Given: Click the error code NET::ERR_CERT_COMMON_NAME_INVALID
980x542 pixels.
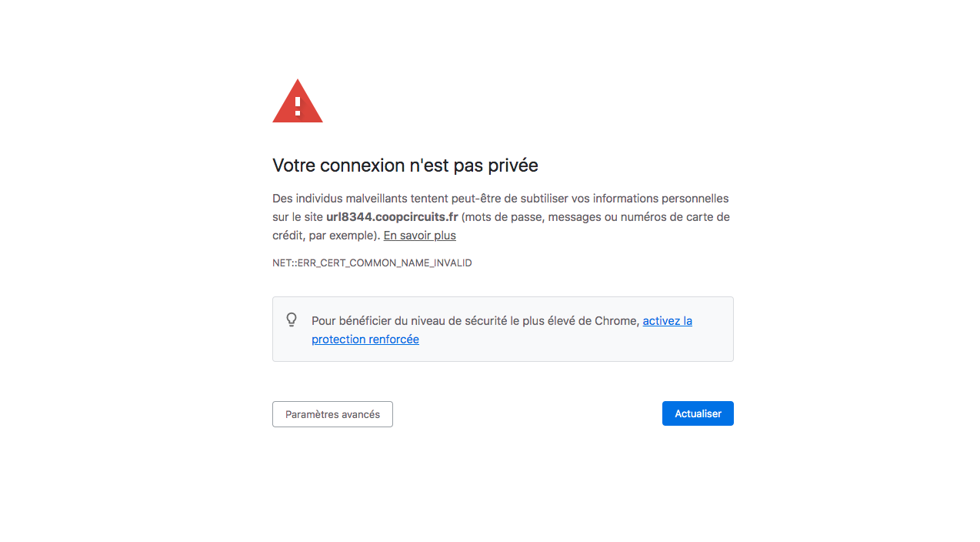Looking at the screenshot, I should pos(372,263).
